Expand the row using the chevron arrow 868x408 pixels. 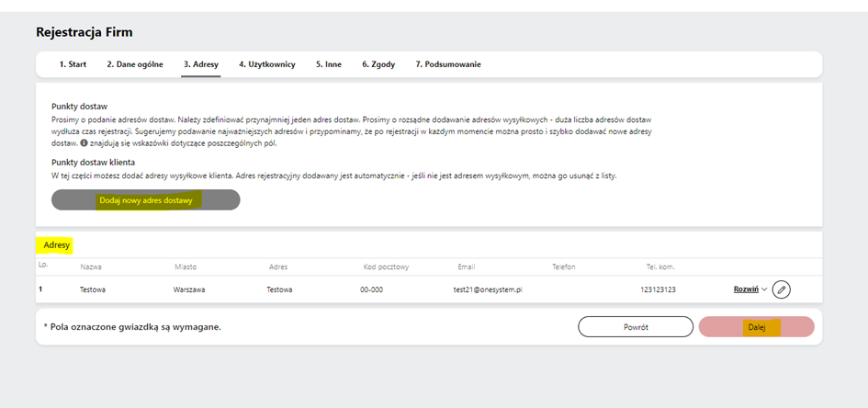click(764, 289)
